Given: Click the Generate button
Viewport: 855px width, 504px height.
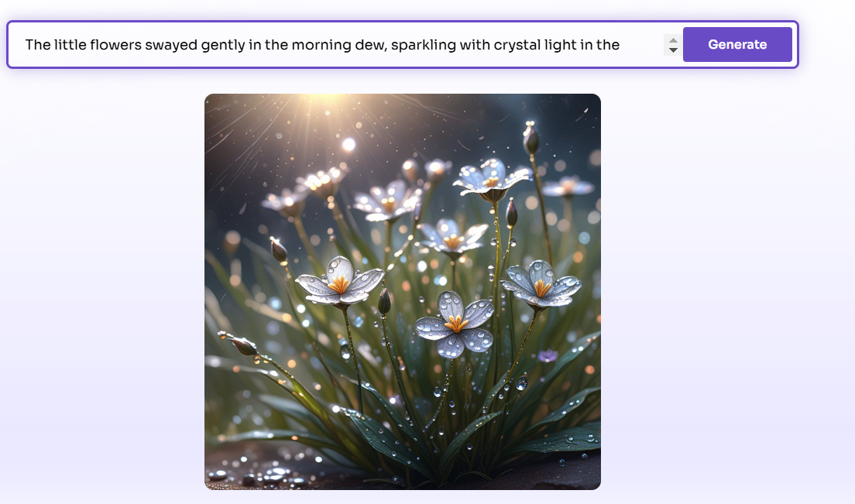Looking at the screenshot, I should coord(737,45).
